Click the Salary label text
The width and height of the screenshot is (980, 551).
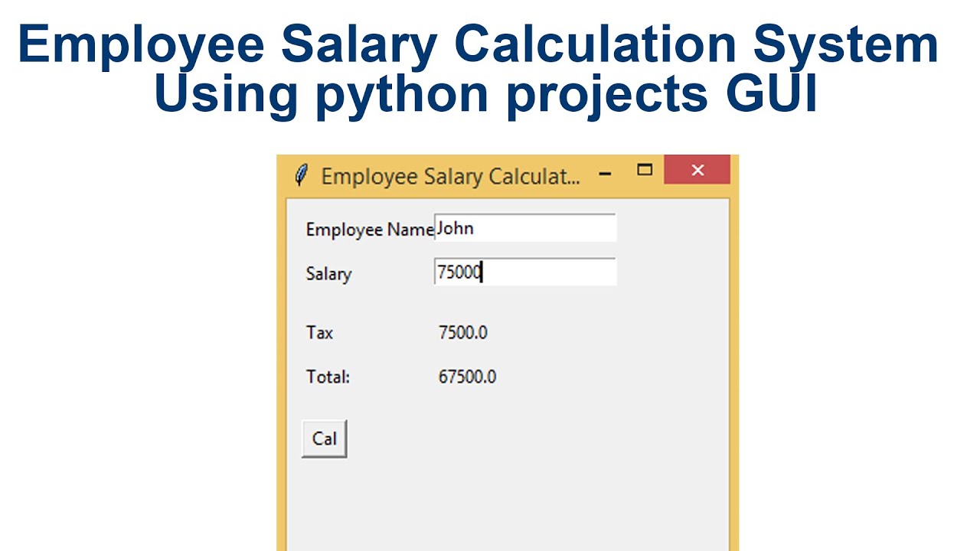click(329, 273)
